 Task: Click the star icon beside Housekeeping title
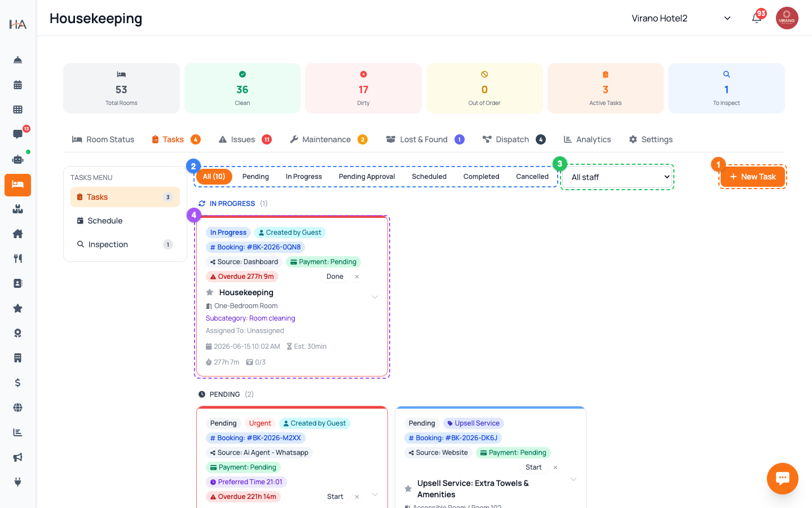coord(210,292)
